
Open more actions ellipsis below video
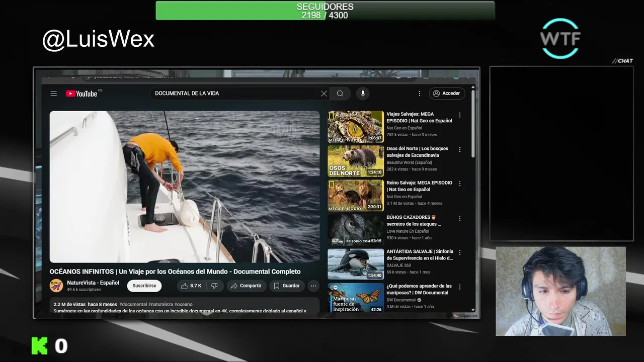[x=313, y=286]
